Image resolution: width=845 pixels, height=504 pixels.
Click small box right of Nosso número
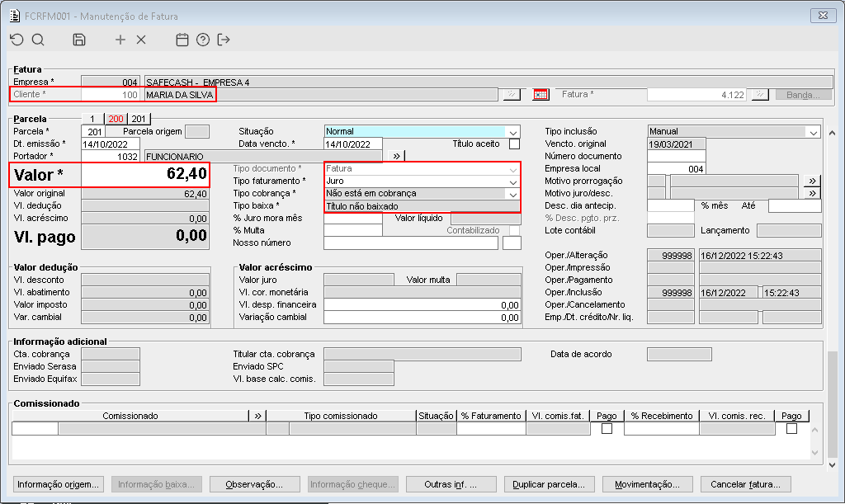tap(512, 243)
